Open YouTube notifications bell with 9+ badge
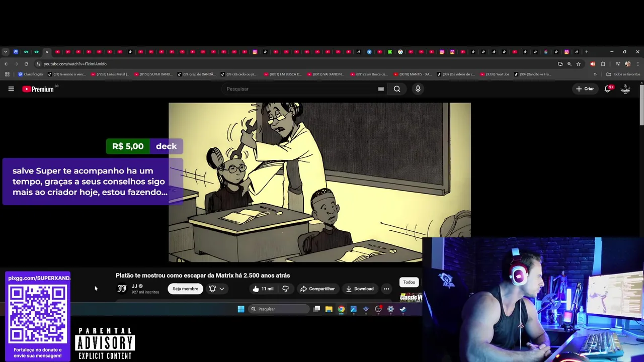 [x=608, y=88]
